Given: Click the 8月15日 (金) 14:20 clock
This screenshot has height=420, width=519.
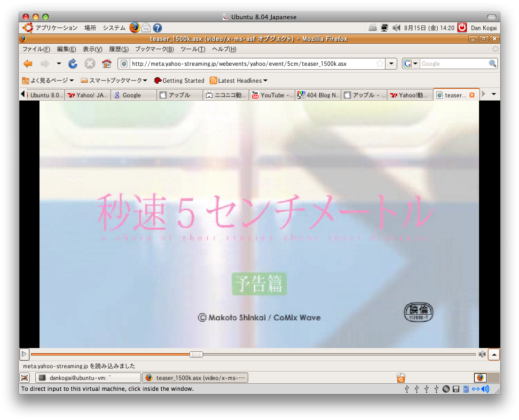Looking at the screenshot, I should [429, 28].
